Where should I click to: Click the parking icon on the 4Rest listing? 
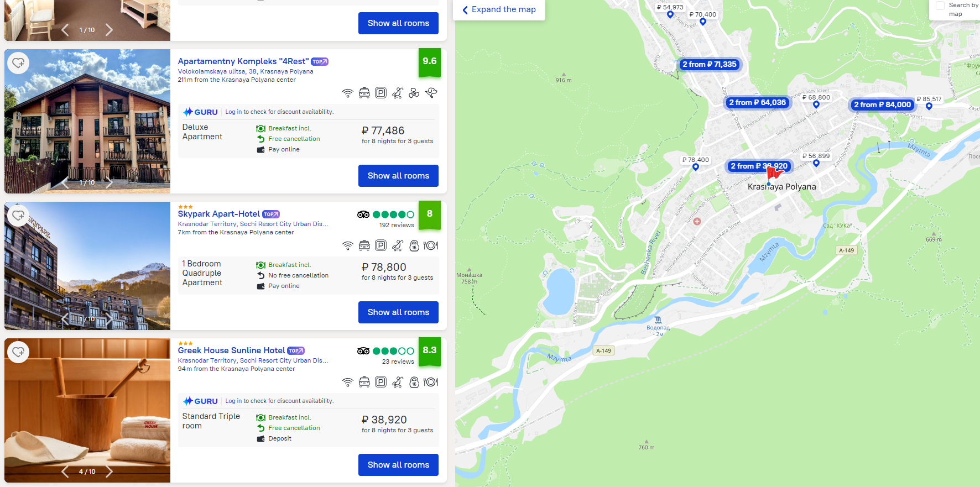tap(380, 93)
